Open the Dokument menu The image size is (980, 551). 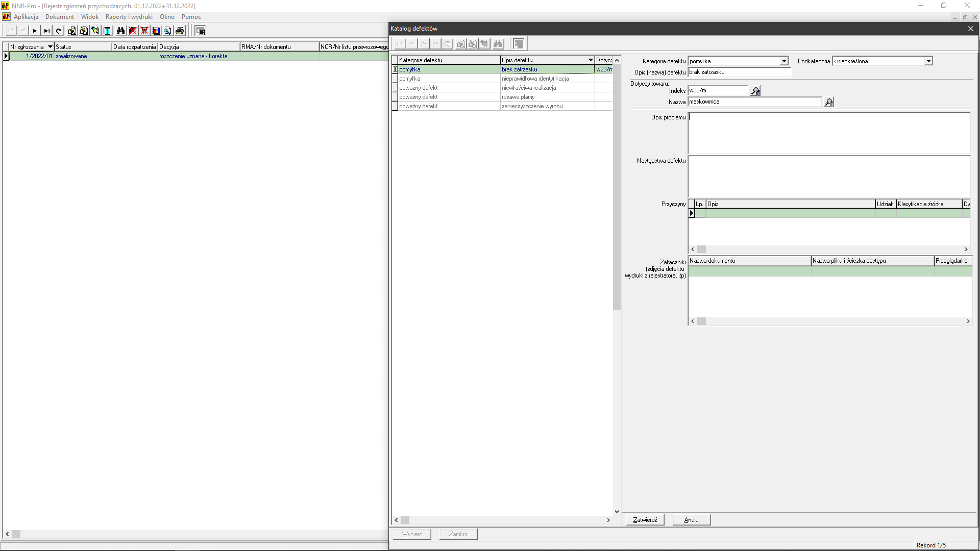click(59, 17)
